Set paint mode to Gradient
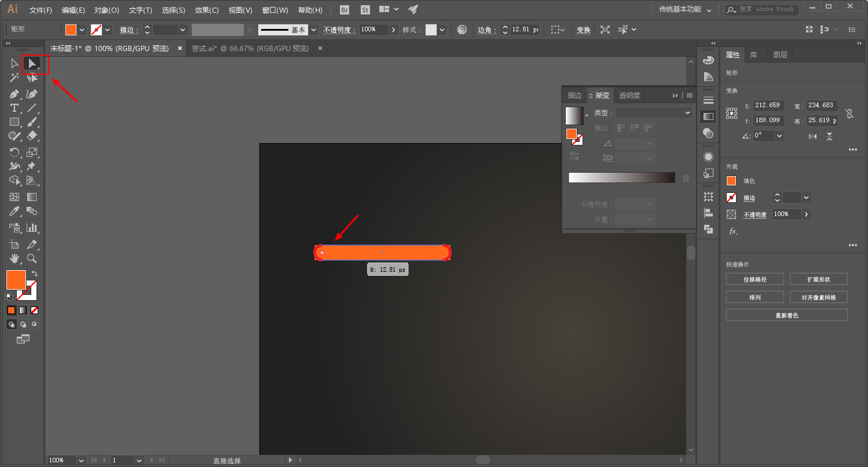Image resolution: width=868 pixels, height=467 pixels. click(x=23, y=310)
